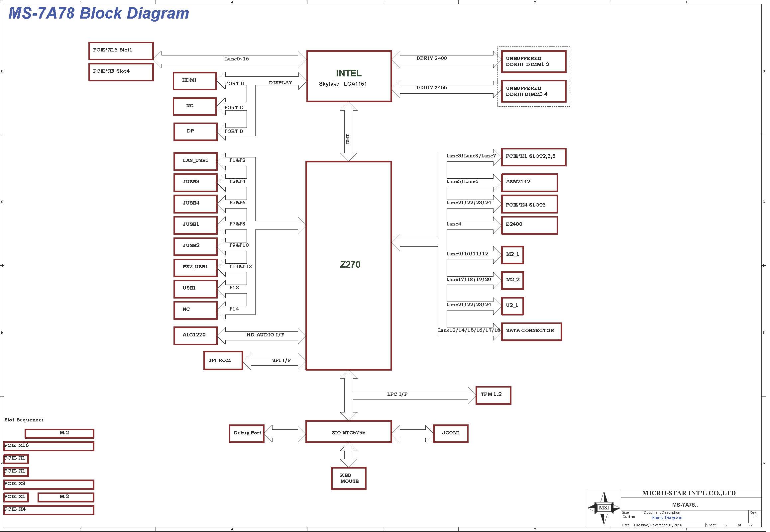The width and height of the screenshot is (770, 532).
Task: Select the TPM 1.2 block
Action: (494, 396)
